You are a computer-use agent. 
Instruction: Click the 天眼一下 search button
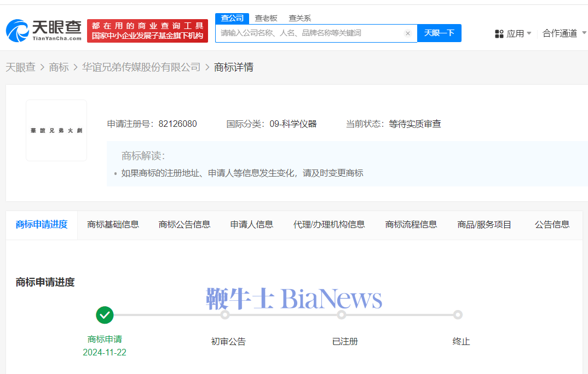[439, 33]
